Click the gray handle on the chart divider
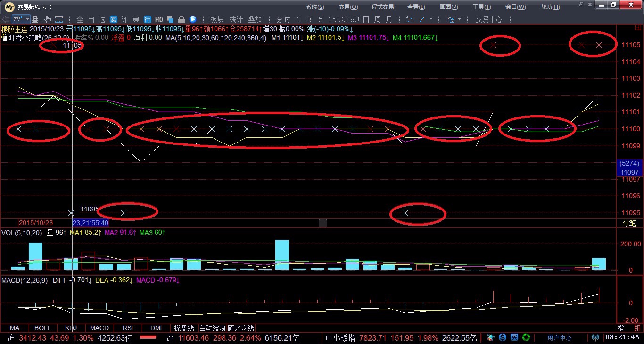Viewport: 644px width, 344px height. pyautogui.click(x=323, y=223)
